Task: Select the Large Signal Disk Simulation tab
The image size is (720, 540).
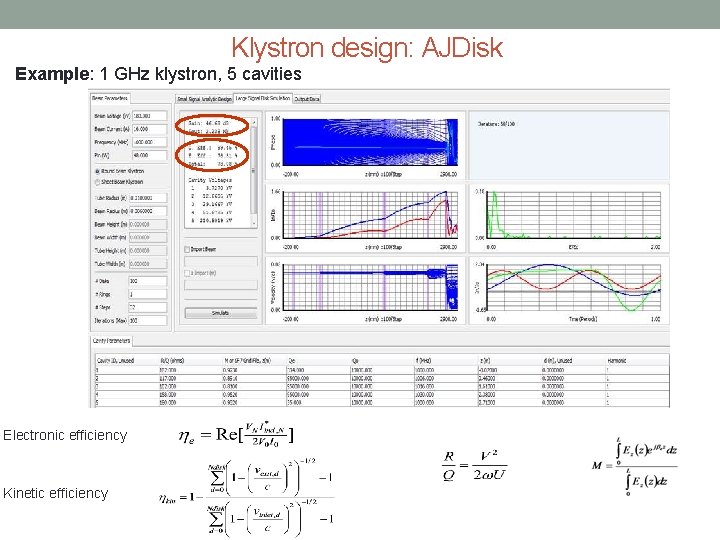Action: click(263, 98)
